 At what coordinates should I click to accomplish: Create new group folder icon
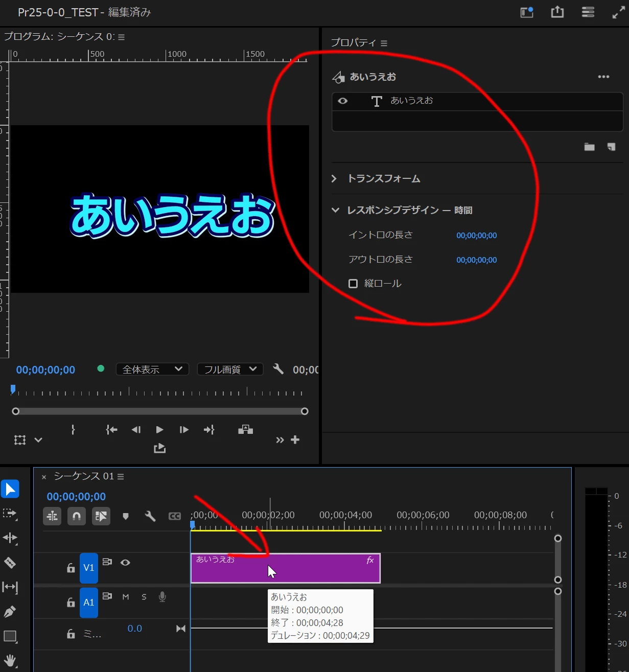coord(590,147)
